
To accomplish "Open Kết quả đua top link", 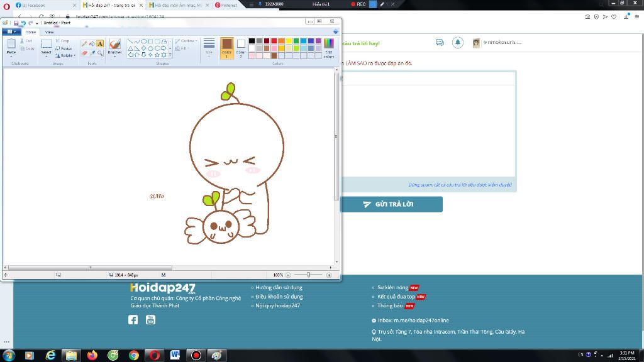I will 396,297.
